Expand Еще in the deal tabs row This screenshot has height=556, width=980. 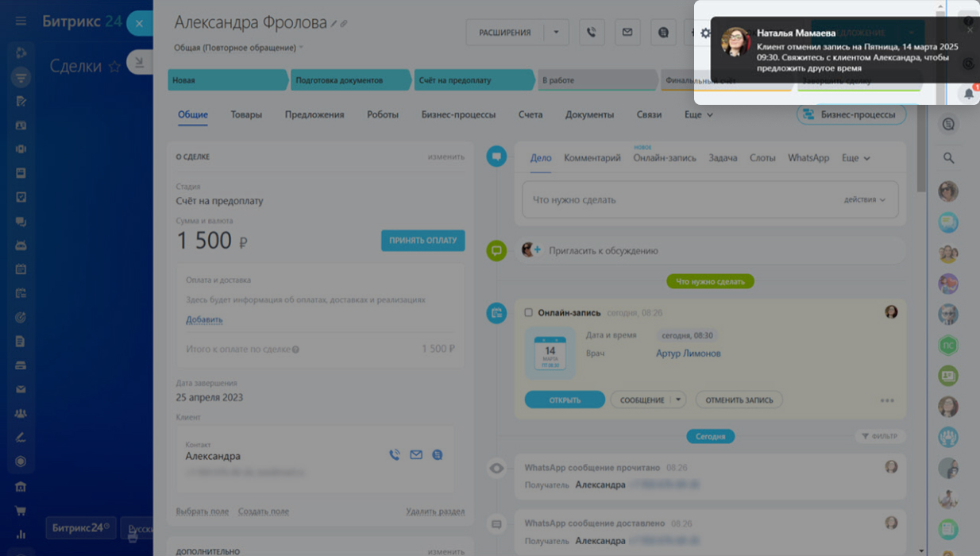[699, 114]
